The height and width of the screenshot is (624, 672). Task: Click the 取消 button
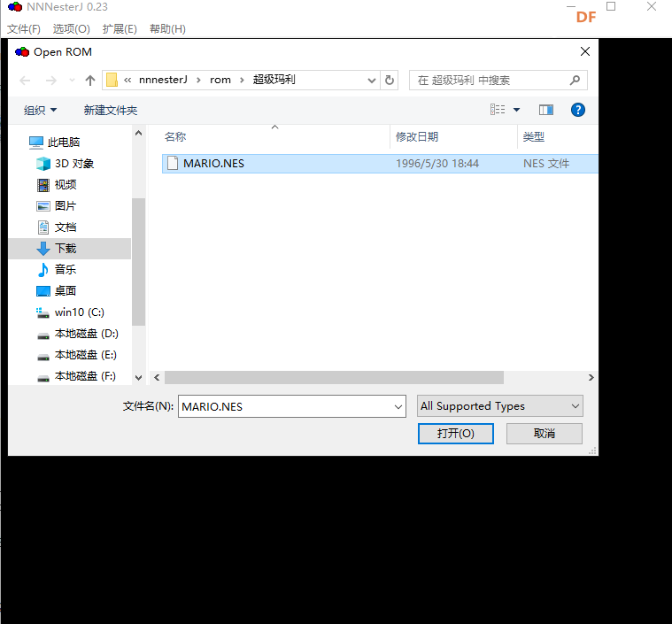544,434
